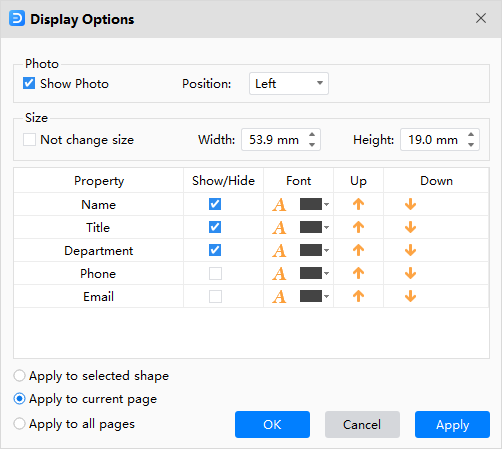Viewport: 502px width, 449px height.
Task: Open font settings for Name property
Action: [279, 205]
